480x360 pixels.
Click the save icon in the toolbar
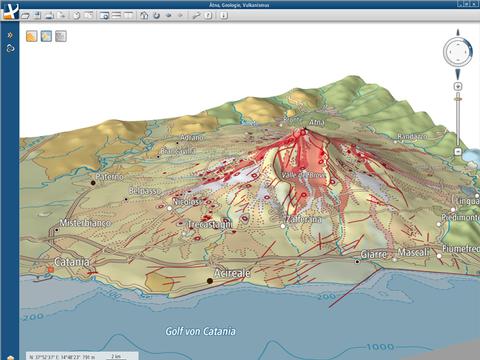click(x=37, y=15)
